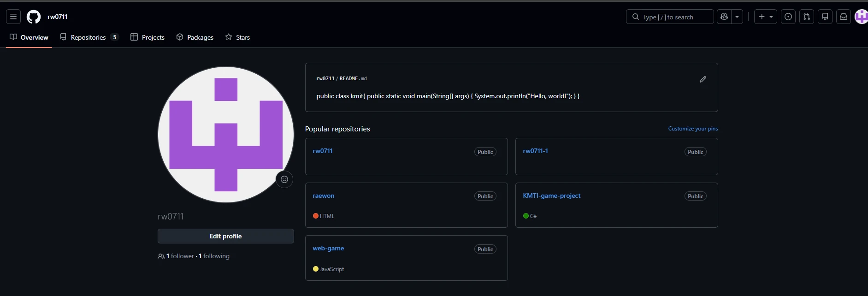
Task: Focus the Type / to search field
Action: 670,17
